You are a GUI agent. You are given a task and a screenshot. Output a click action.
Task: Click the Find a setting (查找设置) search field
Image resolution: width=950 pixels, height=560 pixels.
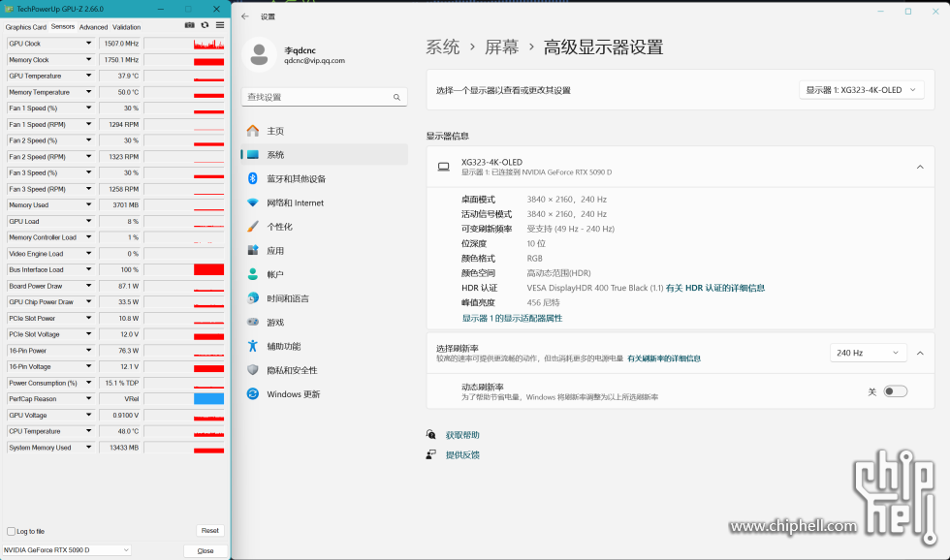coord(324,97)
